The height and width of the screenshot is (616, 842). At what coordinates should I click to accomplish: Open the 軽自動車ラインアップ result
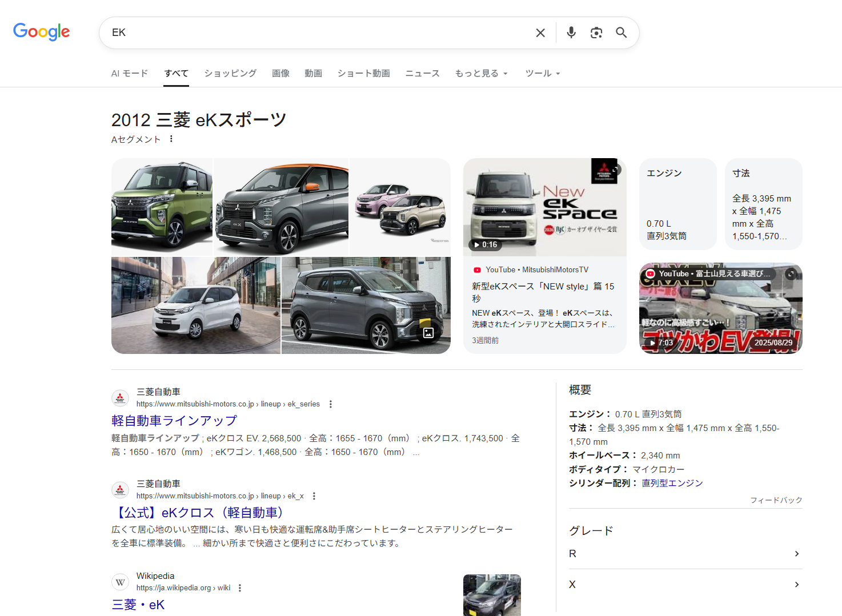pyautogui.click(x=174, y=421)
